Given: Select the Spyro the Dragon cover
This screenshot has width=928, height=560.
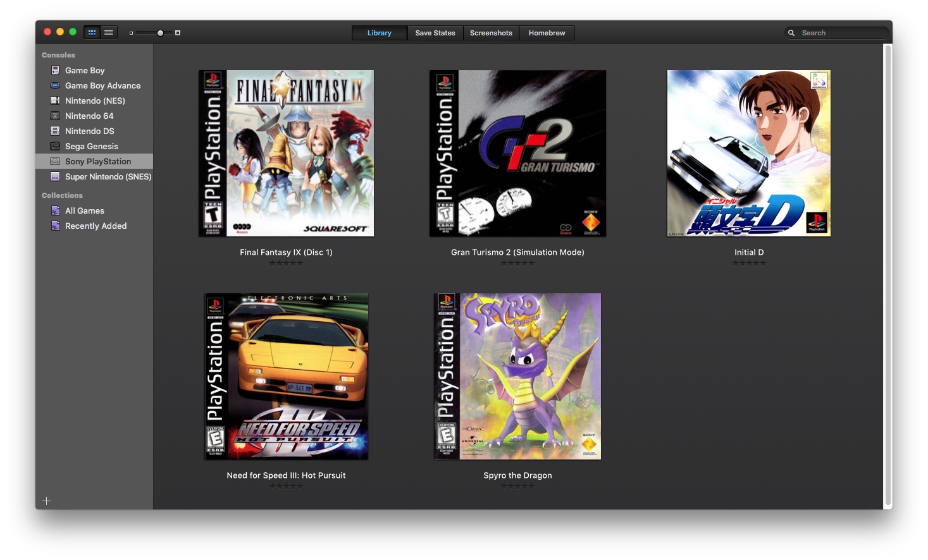Looking at the screenshot, I should (x=517, y=376).
